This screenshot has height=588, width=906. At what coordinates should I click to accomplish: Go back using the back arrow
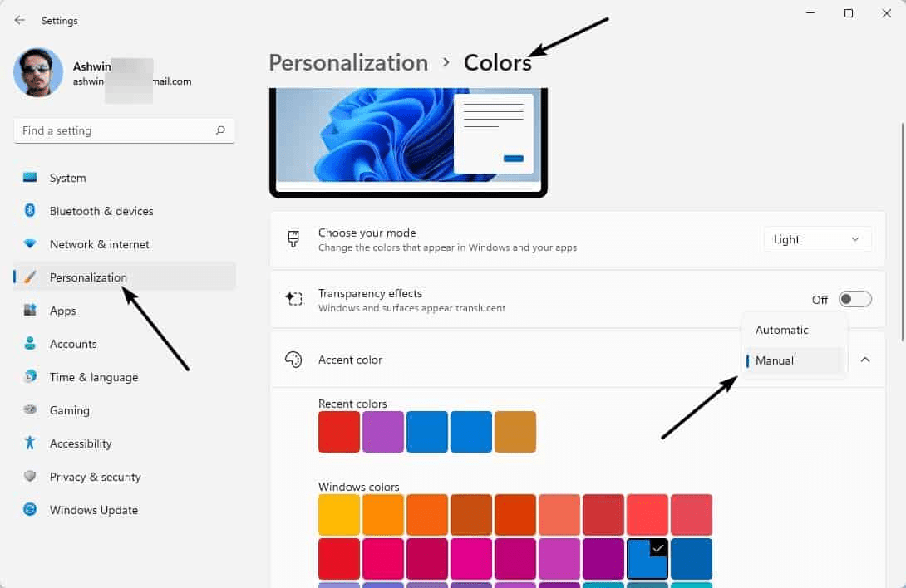[x=20, y=20]
